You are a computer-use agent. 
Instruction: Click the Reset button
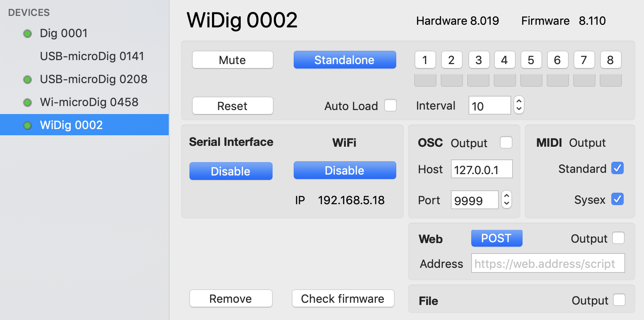tap(232, 106)
